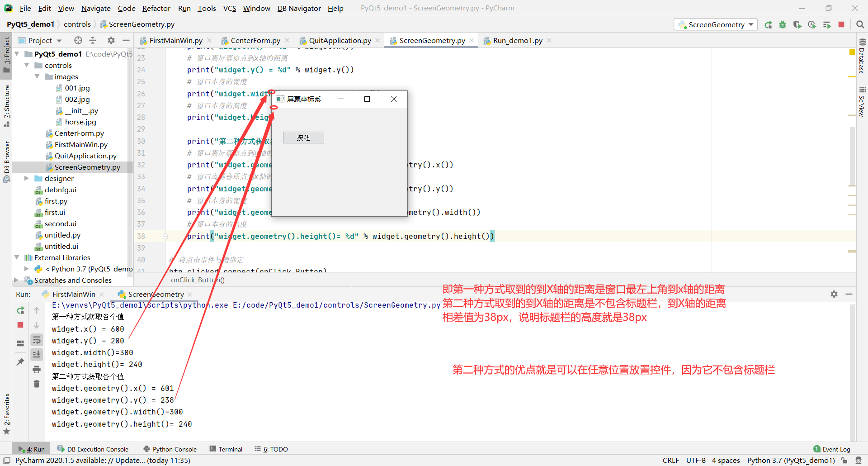This screenshot has width=868, height=466.
Task: Open 6: TODO tool window
Action: (271, 449)
